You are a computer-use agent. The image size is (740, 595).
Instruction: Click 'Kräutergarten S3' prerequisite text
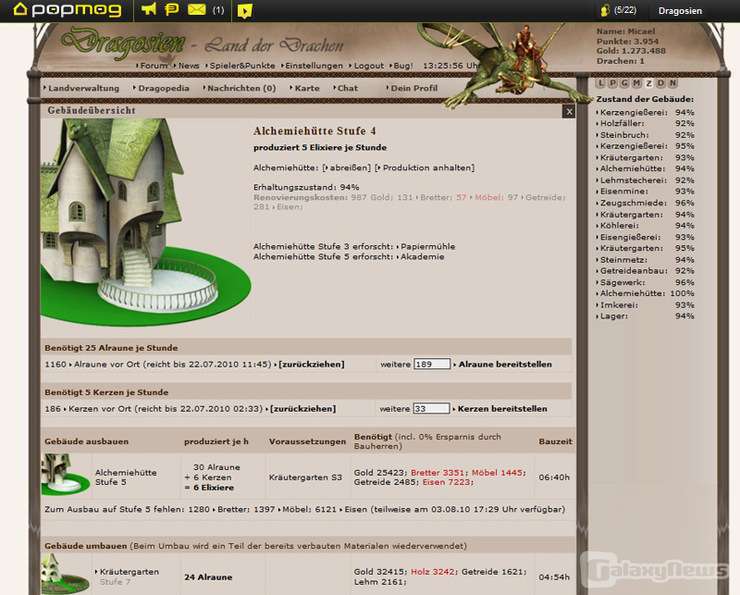(305, 478)
